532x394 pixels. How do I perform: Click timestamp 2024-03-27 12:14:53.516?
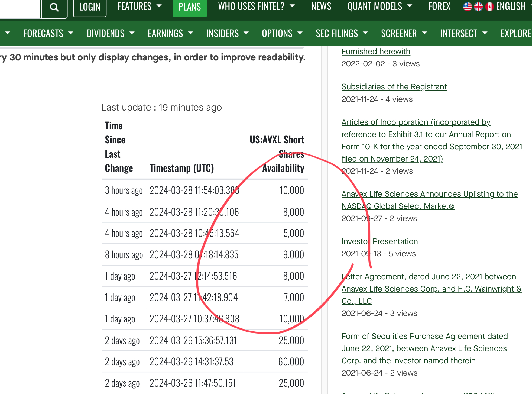click(193, 276)
